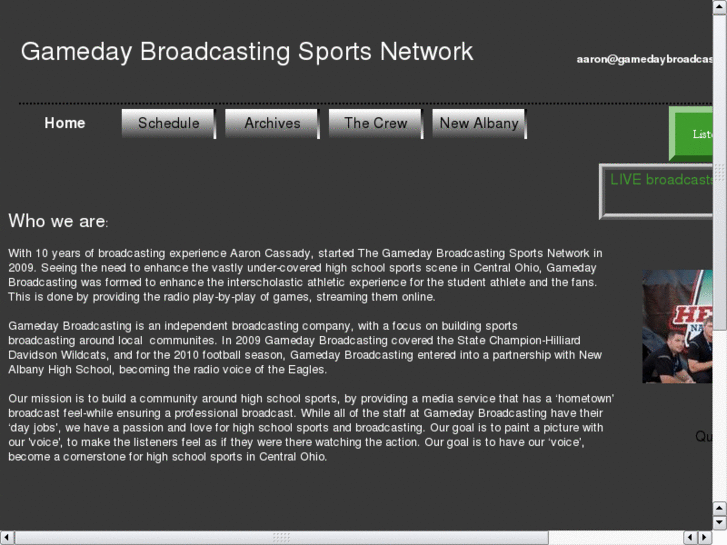
Task: Open the Home navigation item
Action: (x=65, y=123)
